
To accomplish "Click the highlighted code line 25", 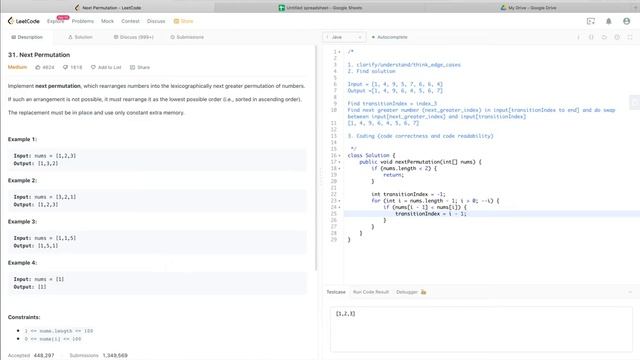I will (491, 214).
